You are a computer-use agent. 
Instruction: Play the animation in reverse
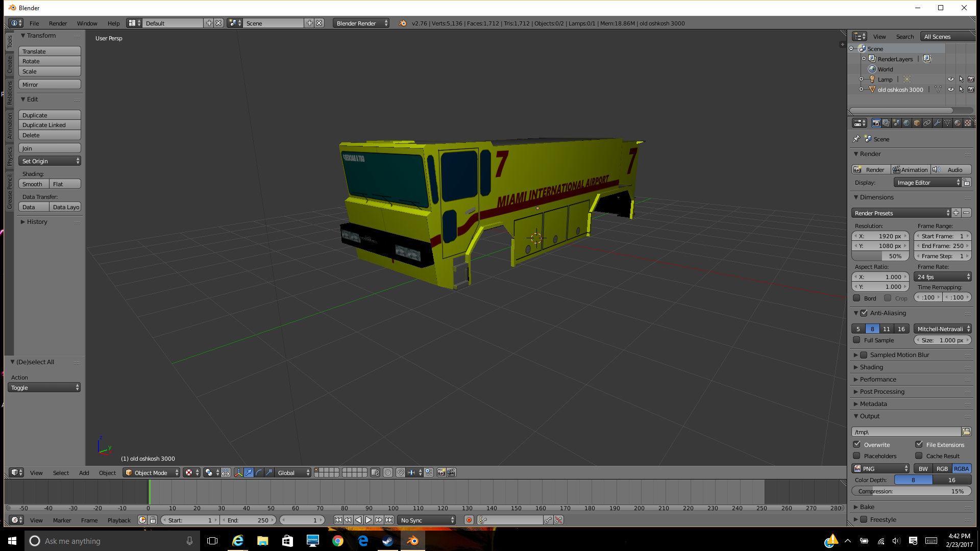[358, 520]
